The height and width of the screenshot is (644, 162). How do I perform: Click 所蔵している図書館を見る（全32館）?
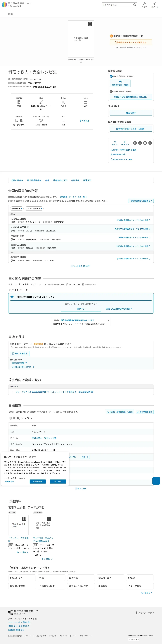click(131, 97)
